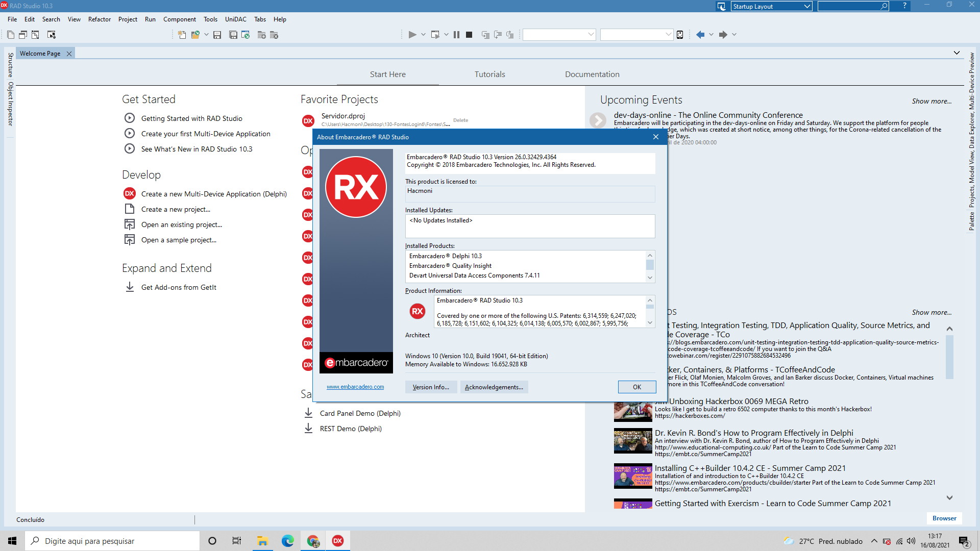The width and height of the screenshot is (980, 551).
Task: Click the Installed Products list scrollbar
Action: point(650,266)
